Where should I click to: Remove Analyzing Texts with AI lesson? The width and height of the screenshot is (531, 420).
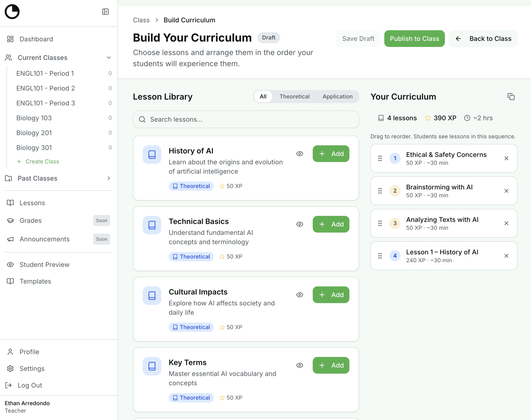[506, 223]
